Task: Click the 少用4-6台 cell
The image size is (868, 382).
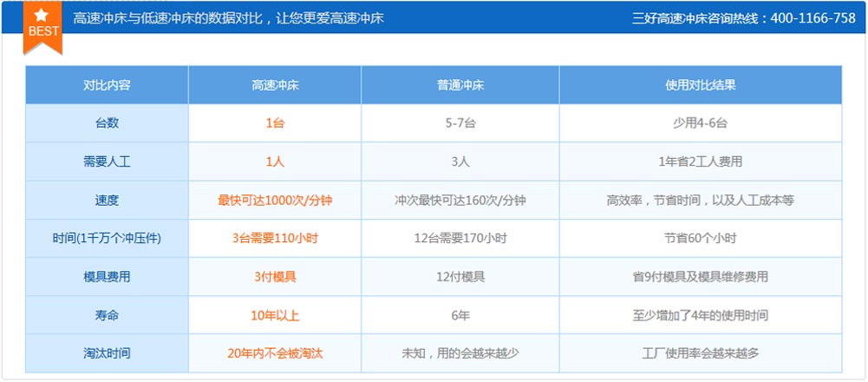Action: pyautogui.click(x=701, y=123)
